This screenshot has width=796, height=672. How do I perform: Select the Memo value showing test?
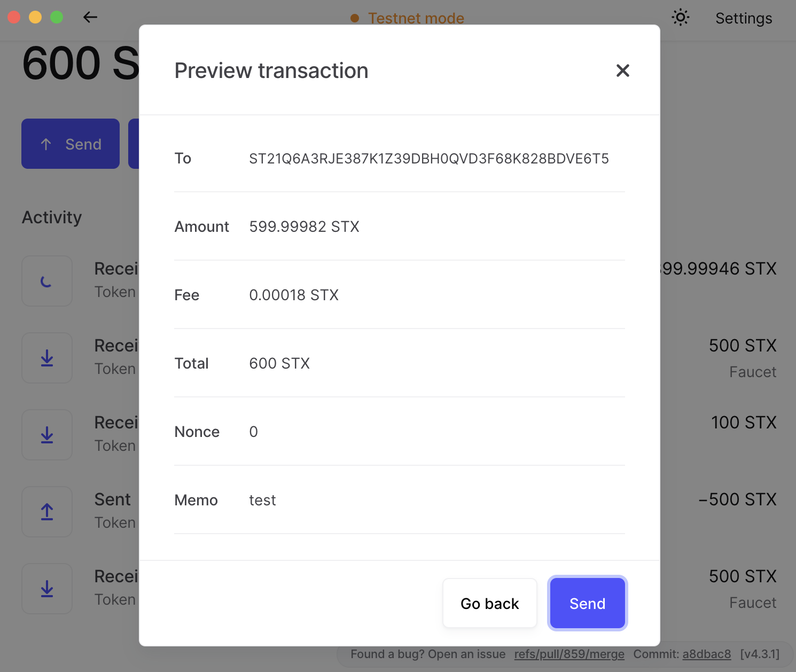tap(262, 500)
